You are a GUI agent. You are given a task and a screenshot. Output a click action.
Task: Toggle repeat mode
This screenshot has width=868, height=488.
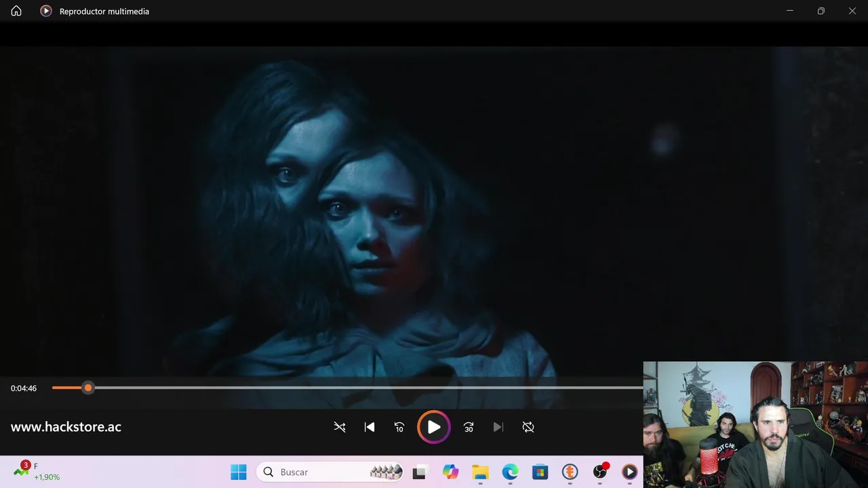pos(528,427)
